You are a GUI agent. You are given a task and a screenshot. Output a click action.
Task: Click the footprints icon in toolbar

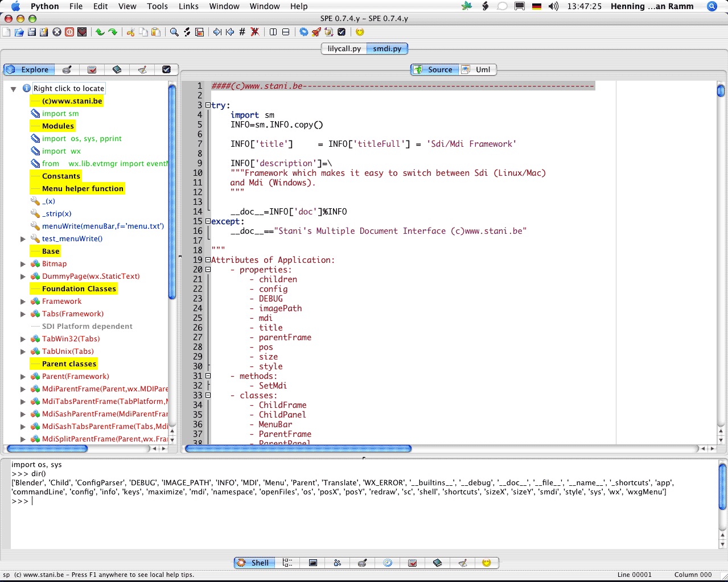point(187,32)
